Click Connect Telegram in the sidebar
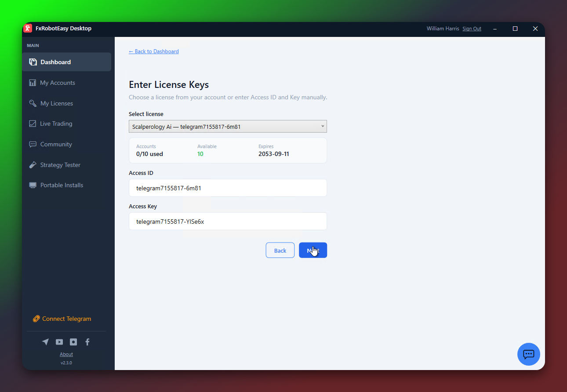 62,319
